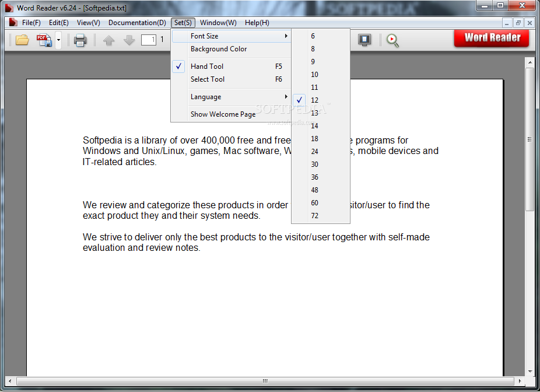Set font size to 10
Viewport: 540px width, 392px height.
click(321, 75)
